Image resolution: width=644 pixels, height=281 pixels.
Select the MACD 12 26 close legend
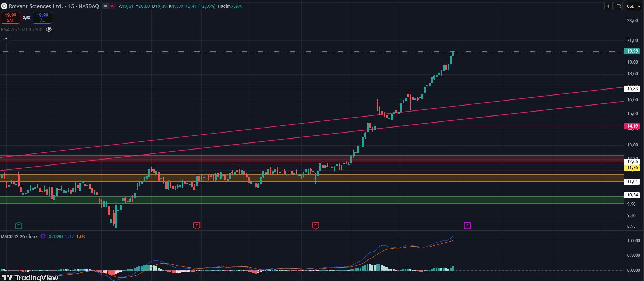[x=19, y=236]
